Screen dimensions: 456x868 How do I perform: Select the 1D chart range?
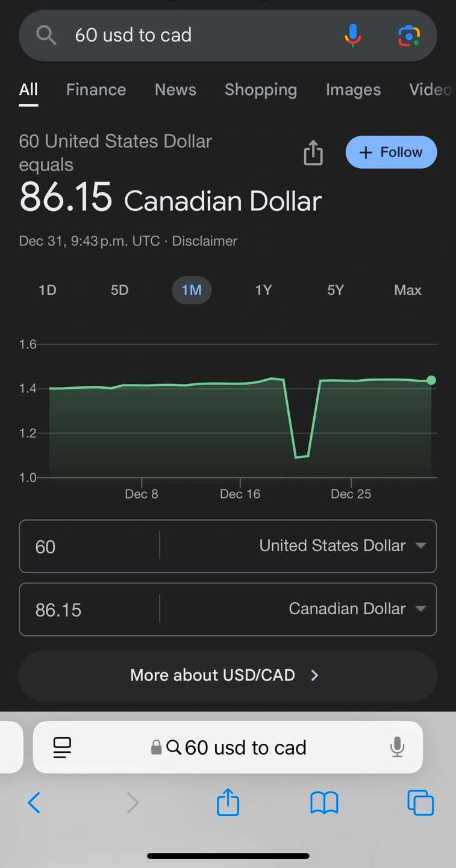coord(48,290)
